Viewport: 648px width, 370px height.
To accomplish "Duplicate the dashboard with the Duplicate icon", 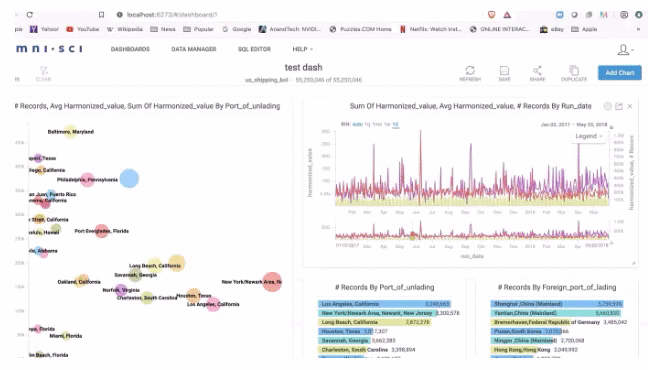I will click(574, 73).
